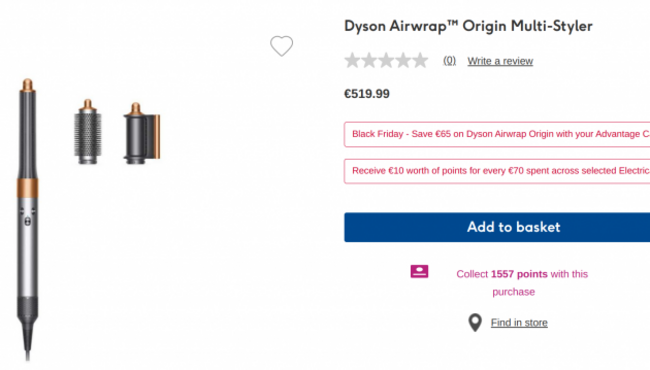Click the (0) reviews count link
This screenshot has width=650, height=370.
pos(449,61)
